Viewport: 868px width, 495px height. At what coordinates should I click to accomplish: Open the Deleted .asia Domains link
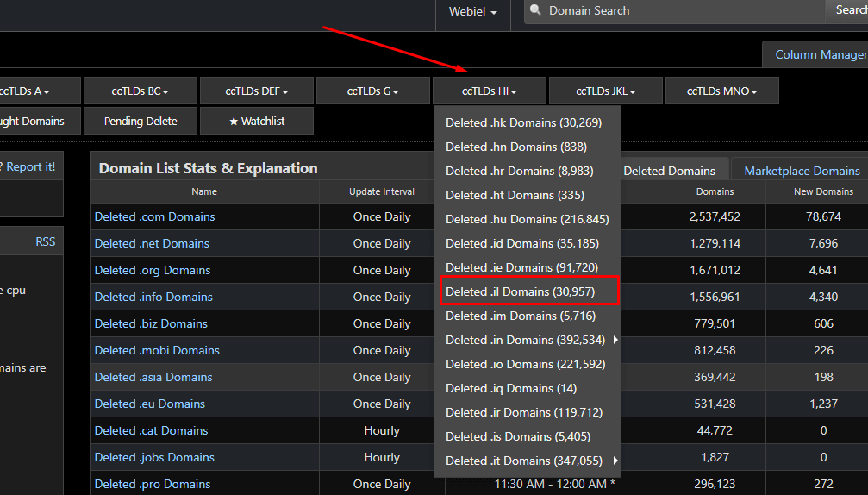[153, 377]
